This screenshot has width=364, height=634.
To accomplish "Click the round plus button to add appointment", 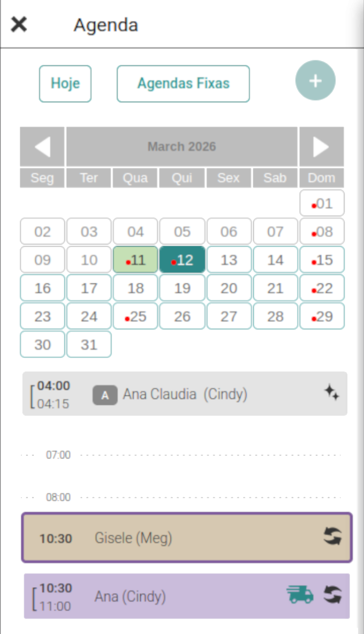I will click(x=315, y=81).
